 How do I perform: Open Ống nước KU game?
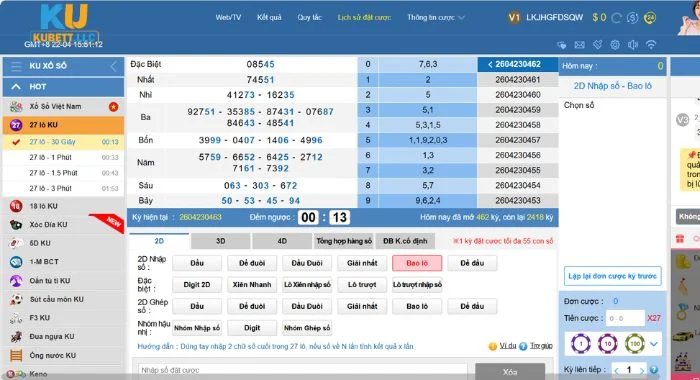point(63,355)
